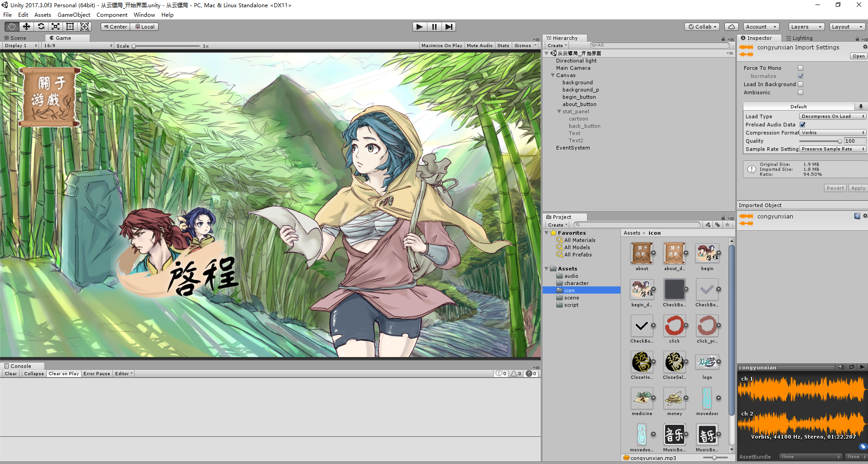The height and width of the screenshot is (464, 868).
Task: Toggle audio preview auto-play speaker icon
Action: [841, 367]
